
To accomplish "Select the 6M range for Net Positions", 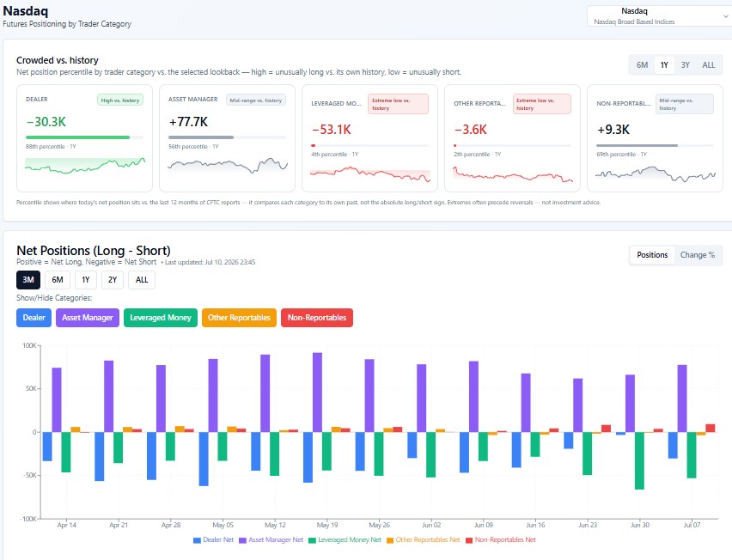I will (58, 279).
